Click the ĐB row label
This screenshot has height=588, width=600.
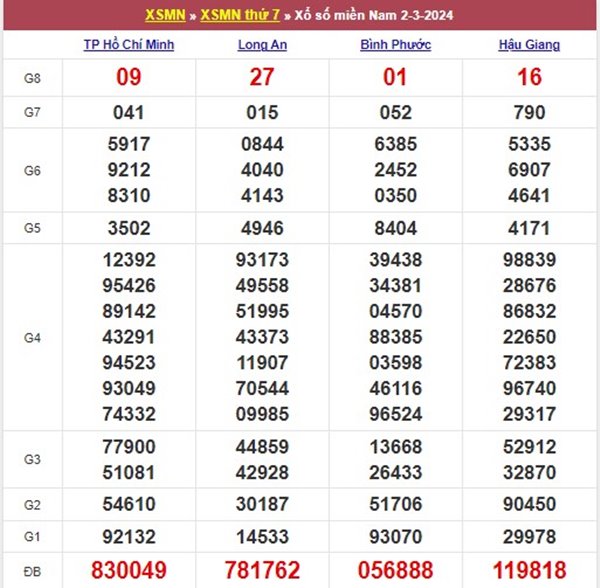[x=32, y=572]
